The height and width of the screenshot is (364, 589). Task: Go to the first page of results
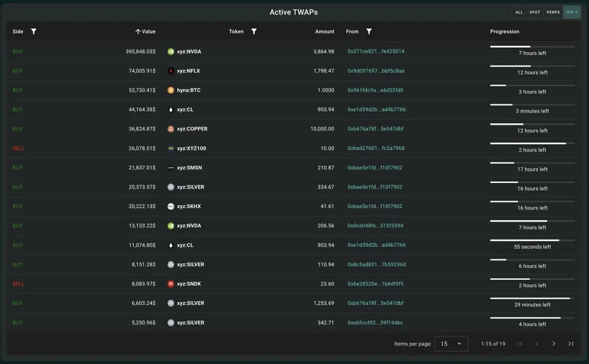click(520, 344)
